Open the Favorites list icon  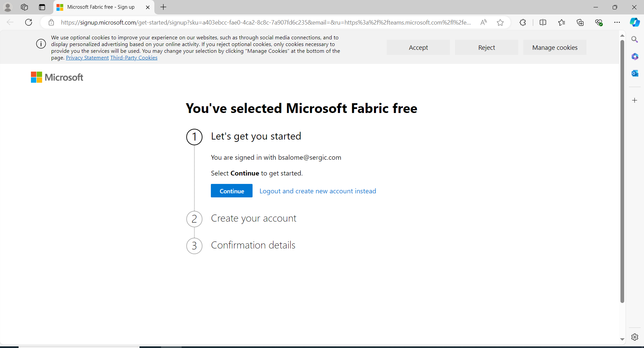(x=562, y=23)
